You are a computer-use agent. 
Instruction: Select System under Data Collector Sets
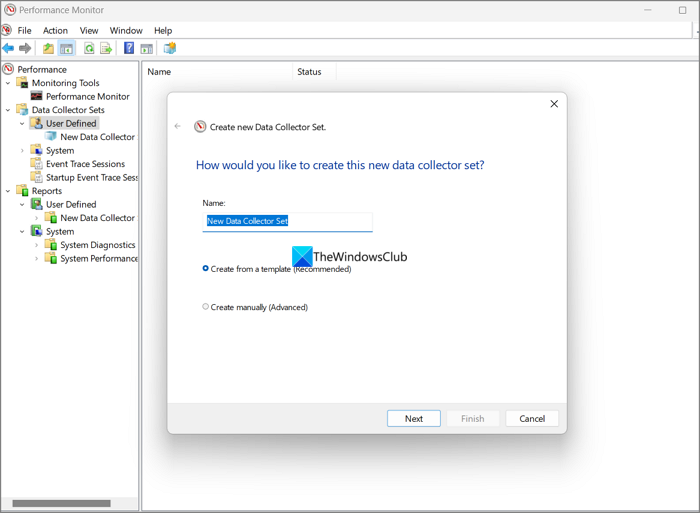pos(60,150)
